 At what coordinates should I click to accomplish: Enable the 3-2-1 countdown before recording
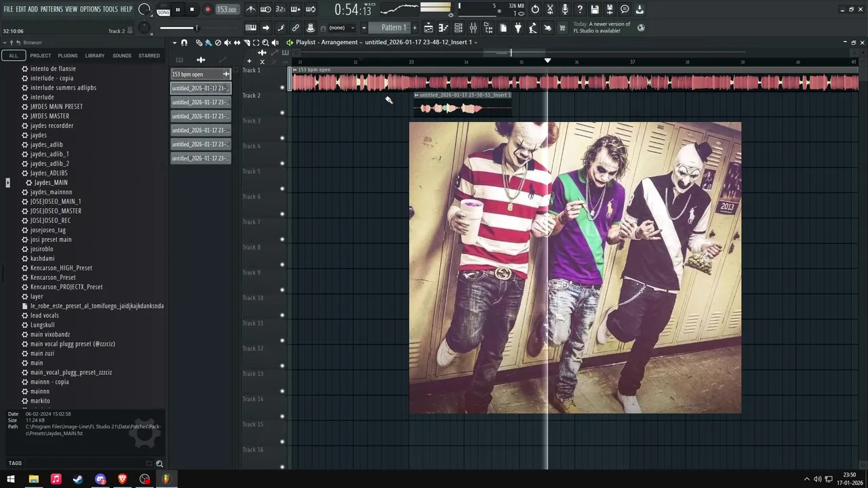pos(281,9)
